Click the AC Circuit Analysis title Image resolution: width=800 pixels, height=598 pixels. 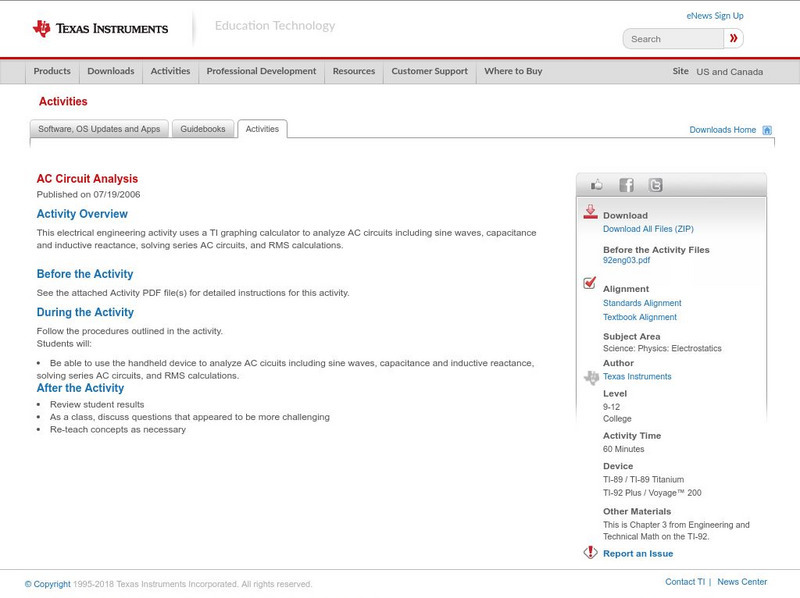pyautogui.click(x=87, y=179)
